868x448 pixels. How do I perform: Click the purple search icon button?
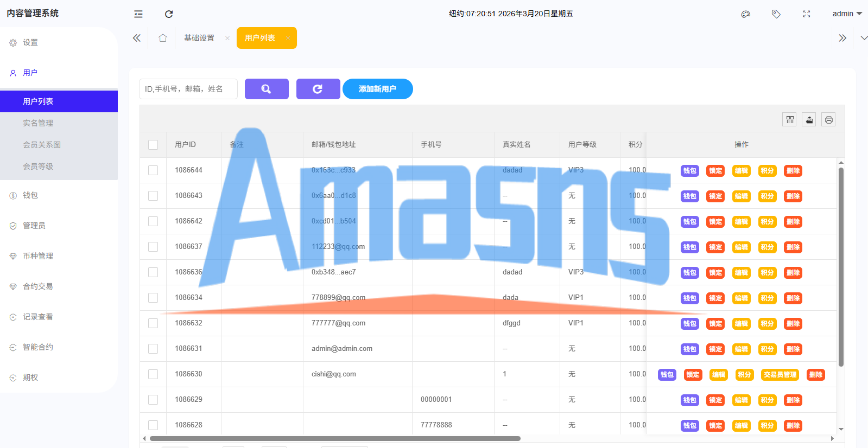pos(267,89)
